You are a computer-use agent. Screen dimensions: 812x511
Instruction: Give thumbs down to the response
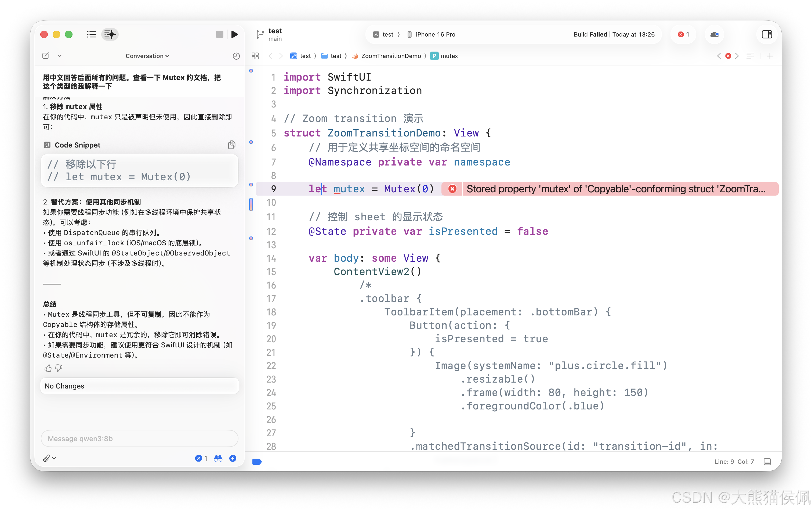point(59,368)
